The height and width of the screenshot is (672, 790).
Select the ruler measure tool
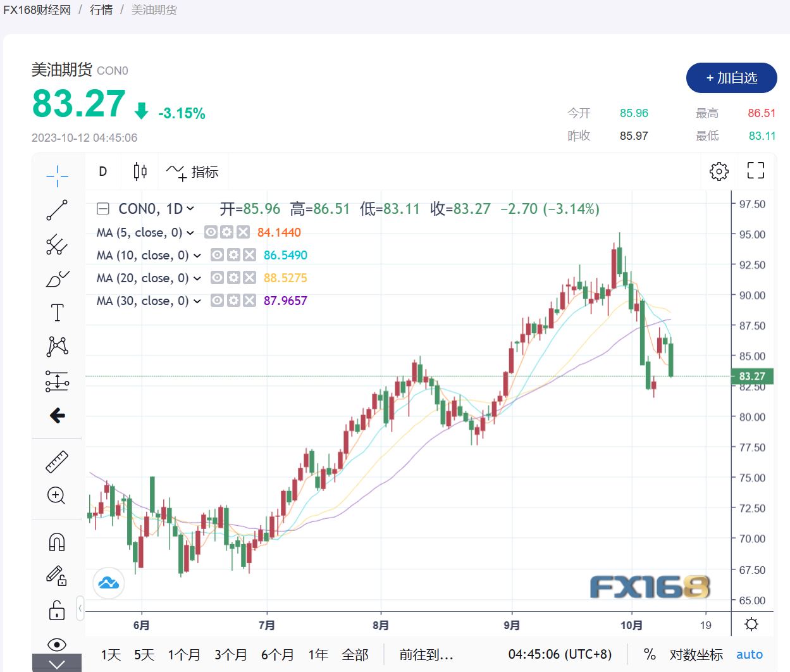tap(57, 462)
